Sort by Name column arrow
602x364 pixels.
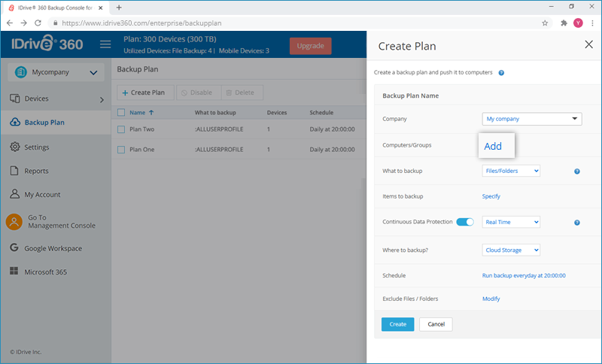(151, 112)
